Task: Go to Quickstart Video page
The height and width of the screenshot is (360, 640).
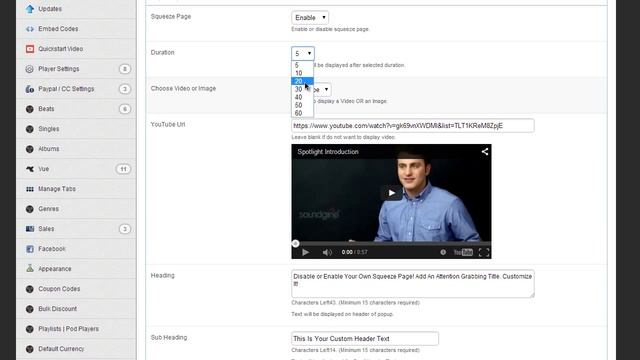Action: tap(61, 49)
